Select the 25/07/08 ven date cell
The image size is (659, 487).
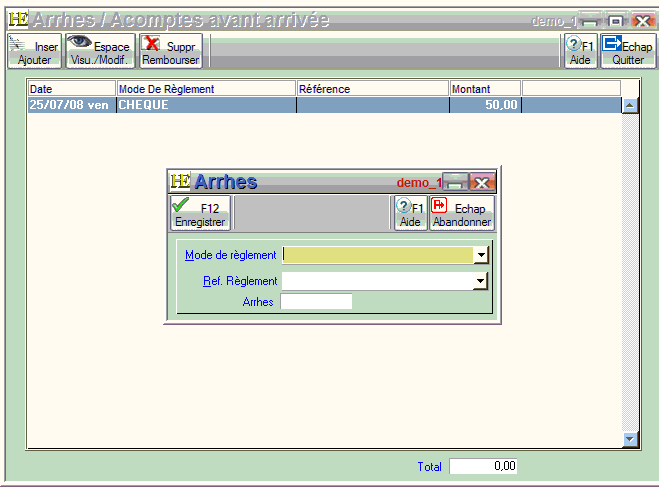(71, 105)
